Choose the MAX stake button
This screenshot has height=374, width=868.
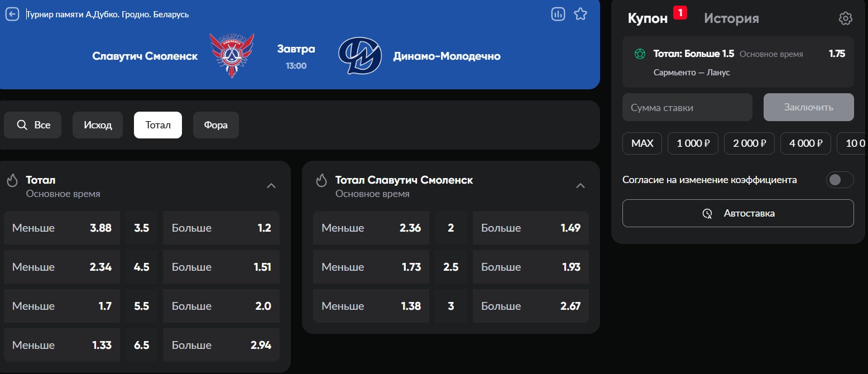[x=642, y=143]
